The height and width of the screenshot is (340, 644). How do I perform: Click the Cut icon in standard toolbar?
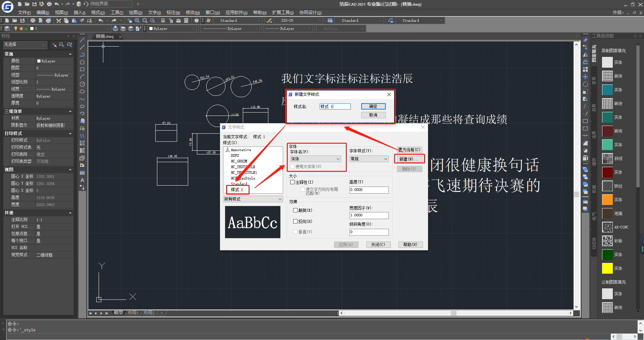coord(59,20)
